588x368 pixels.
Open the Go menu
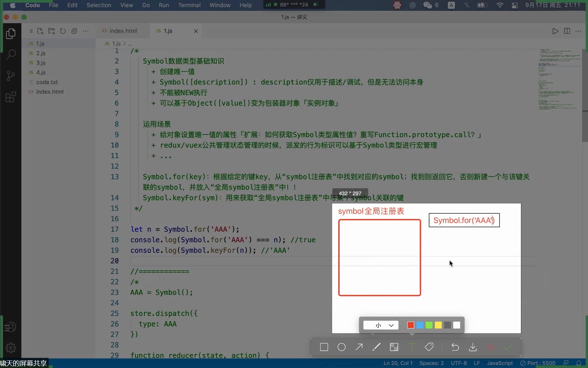[146, 5]
